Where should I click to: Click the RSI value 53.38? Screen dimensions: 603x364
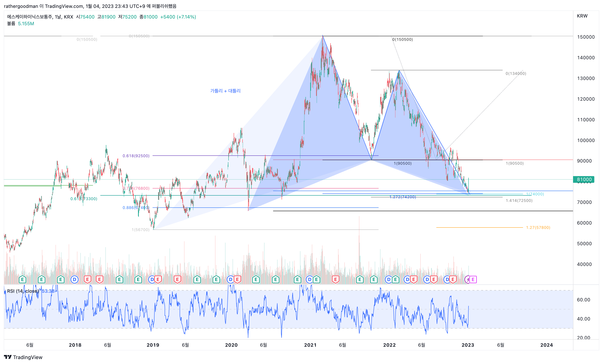(x=48, y=291)
